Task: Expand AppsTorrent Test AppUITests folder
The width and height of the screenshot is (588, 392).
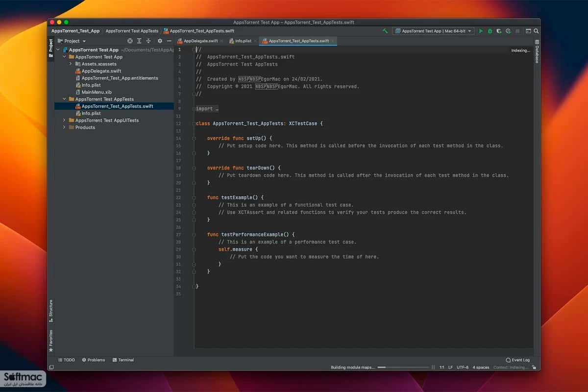Action: coord(64,120)
